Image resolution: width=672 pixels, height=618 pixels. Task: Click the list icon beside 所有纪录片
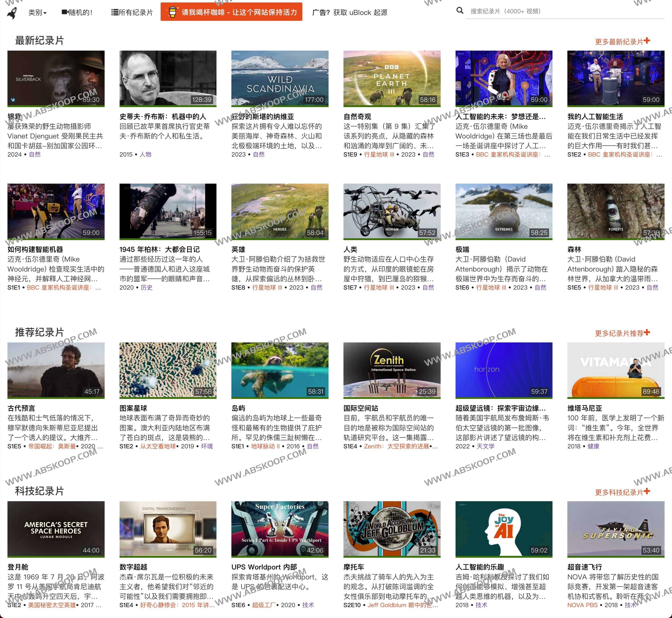tap(114, 12)
